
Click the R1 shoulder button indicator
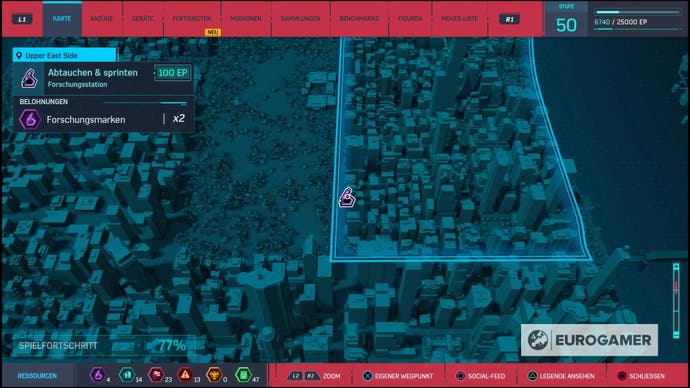pyautogui.click(x=509, y=19)
